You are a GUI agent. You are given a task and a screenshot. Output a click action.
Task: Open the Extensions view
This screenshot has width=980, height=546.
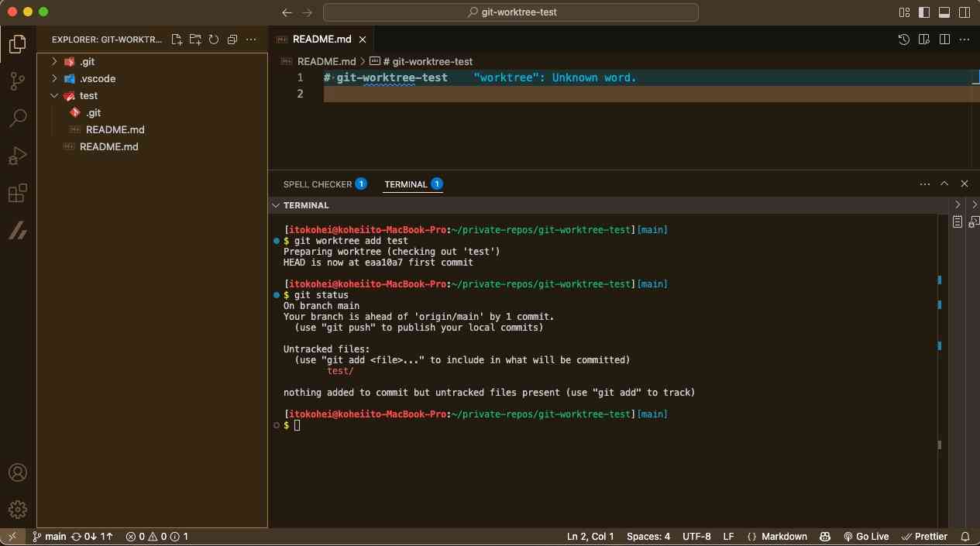17,193
